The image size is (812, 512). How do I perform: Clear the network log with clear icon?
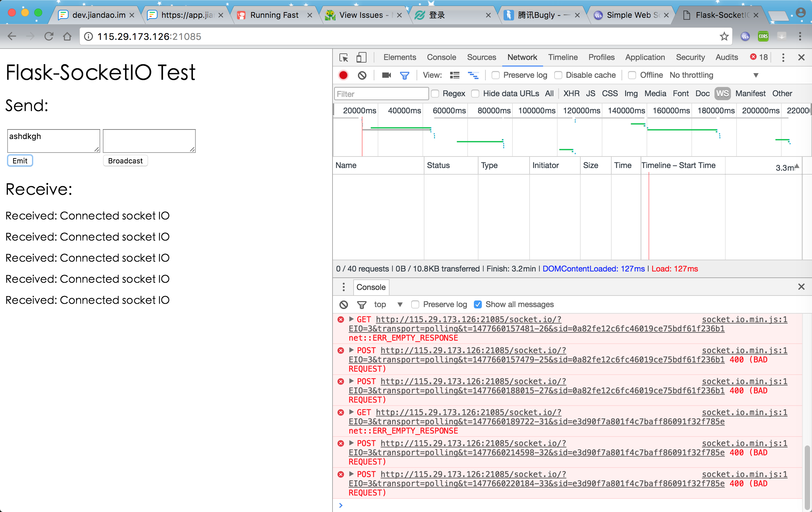(x=362, y=75)
